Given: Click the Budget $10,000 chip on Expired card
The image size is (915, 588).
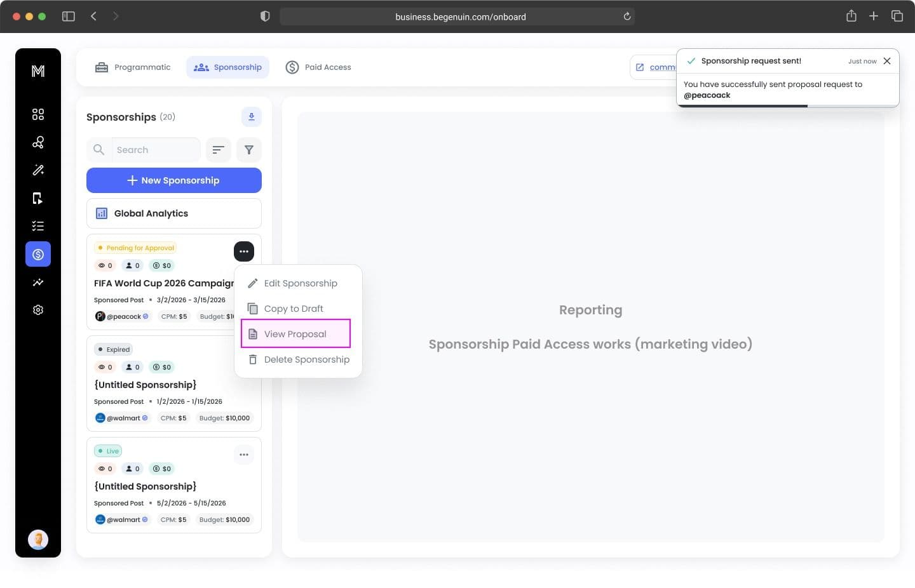Looking at the screenshot, I should click(x=224, y=418).
